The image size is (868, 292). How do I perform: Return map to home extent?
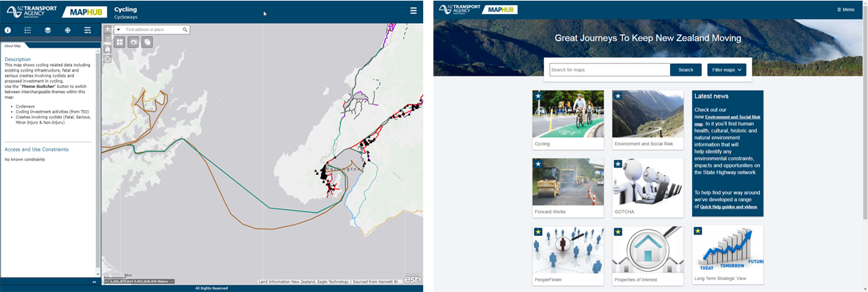pyautogui.click(x=108, y=49)
